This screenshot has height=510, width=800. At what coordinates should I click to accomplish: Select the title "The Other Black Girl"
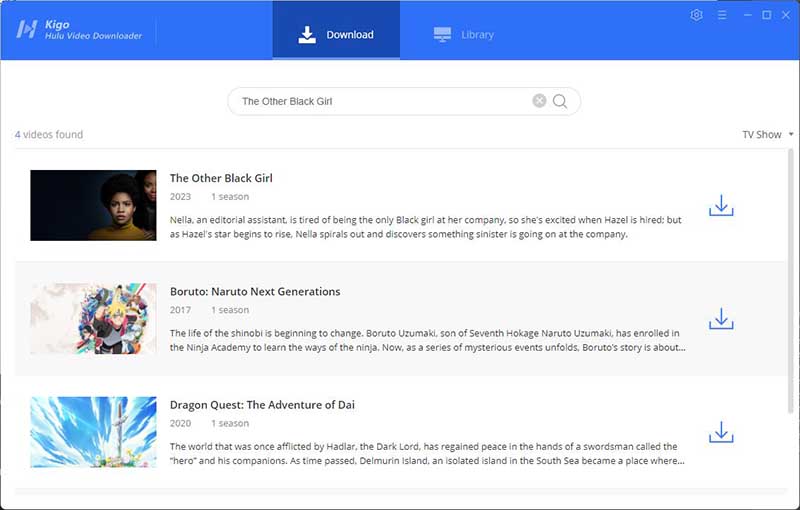pos(221,178)
